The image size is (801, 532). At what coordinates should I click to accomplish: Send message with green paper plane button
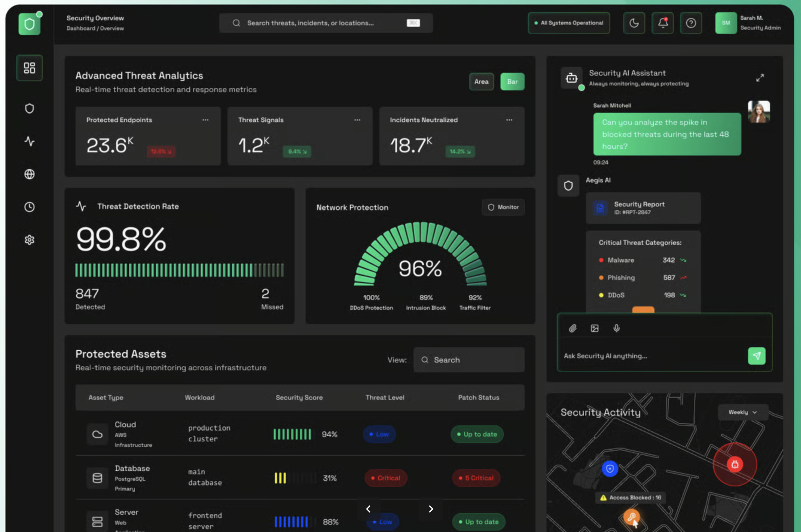tap(757, 356)
